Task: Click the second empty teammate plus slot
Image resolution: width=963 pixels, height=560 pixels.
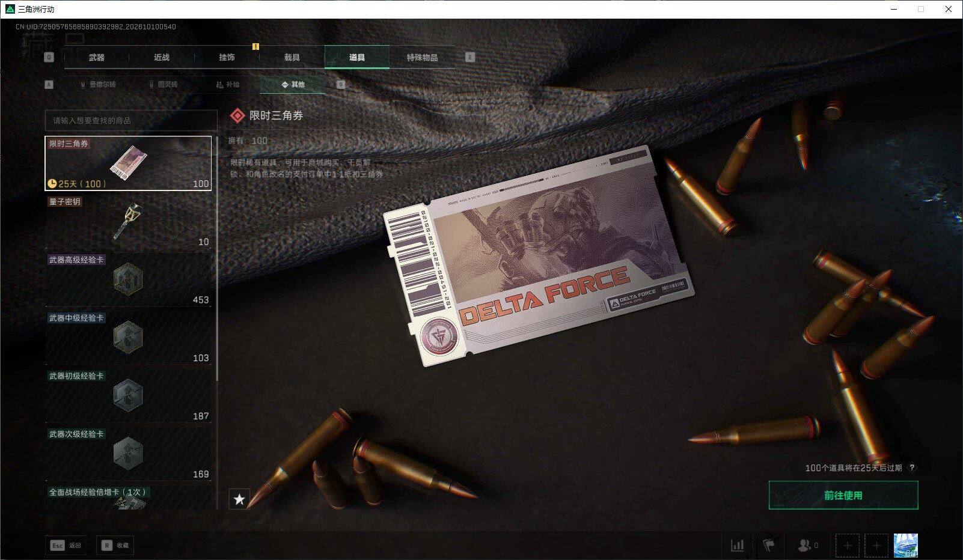Action: pos(876,546)
